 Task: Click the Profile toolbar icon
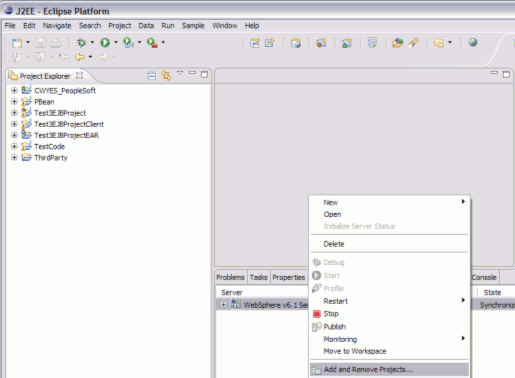click(128, 43)
